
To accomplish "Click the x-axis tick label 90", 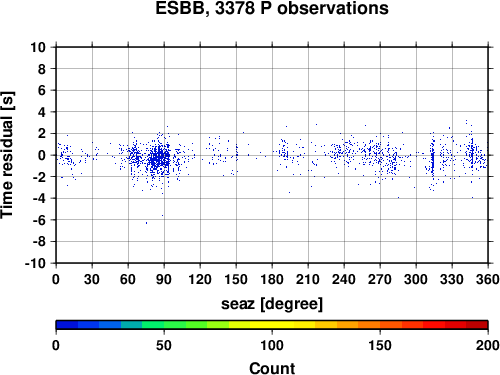I will pyautogui.click(x=164, y=279).
